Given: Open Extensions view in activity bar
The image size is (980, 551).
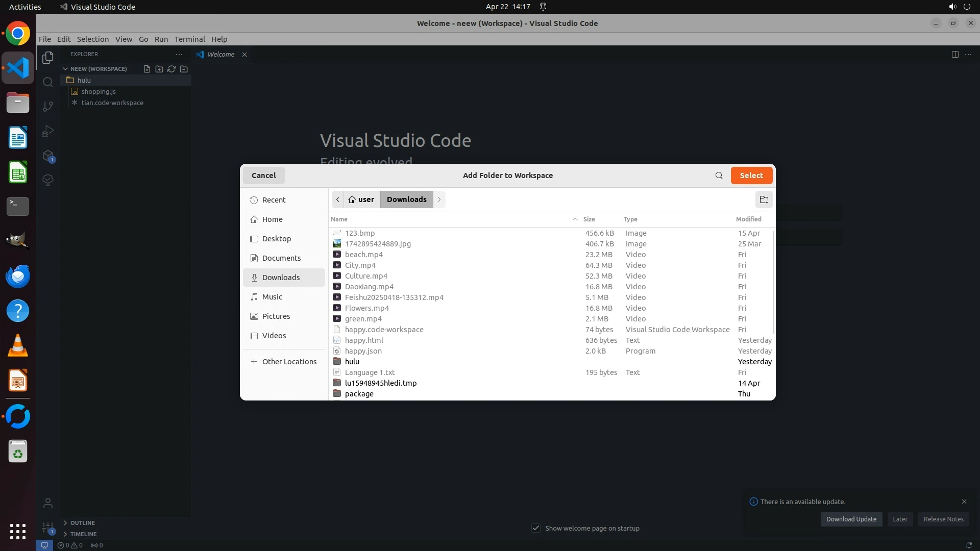Looking at the screenshot, I should (x=48, y=156).
